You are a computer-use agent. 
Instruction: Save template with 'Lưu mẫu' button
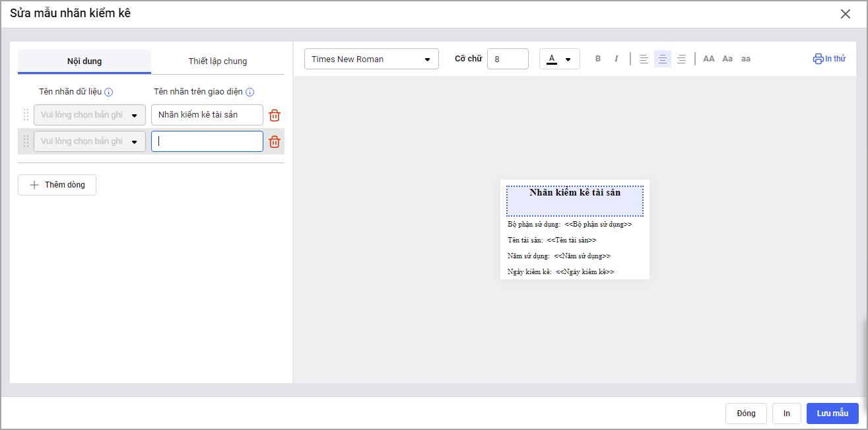click(832, 413)
